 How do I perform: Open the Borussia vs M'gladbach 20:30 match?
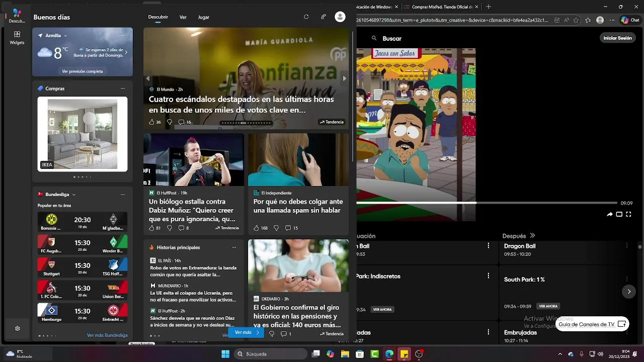click(83, 222)
